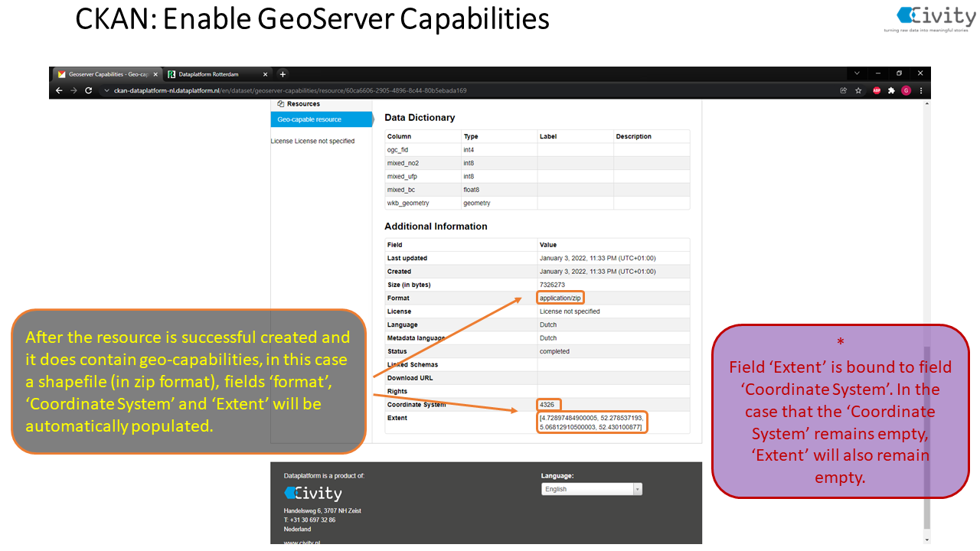Viewport: 980px width, 551px height.
Task: Click the Description column header
Action: (633, 136)
